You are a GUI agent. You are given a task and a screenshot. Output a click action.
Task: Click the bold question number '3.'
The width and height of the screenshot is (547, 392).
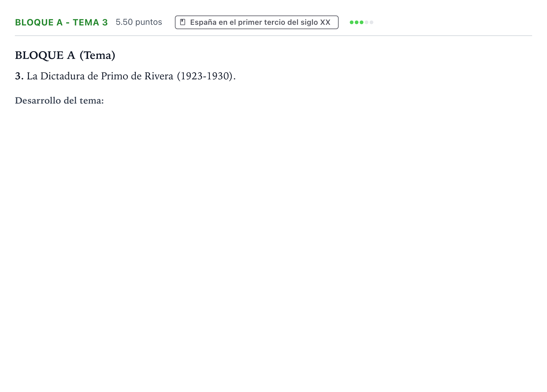coord(19,76)
